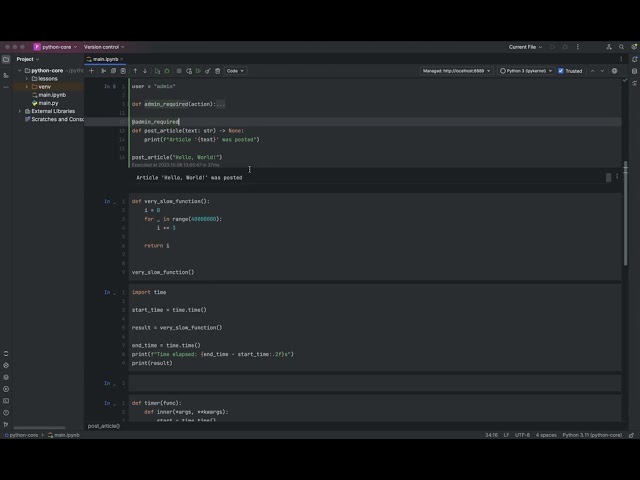Screen dimensions: 640x480
Task: Debug the cell with bug icon
Action: click(167, 71)
